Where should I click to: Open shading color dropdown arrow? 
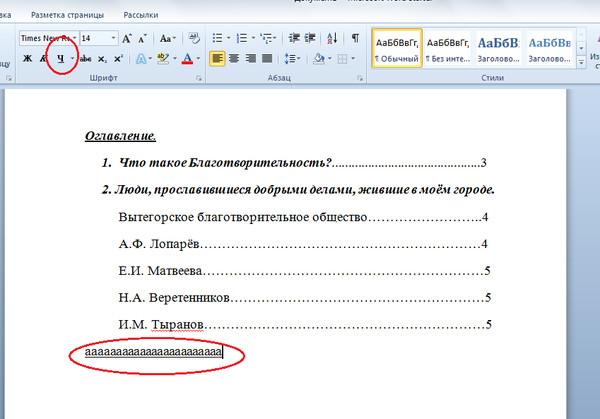pyautogui.click(x=329, y=59)
